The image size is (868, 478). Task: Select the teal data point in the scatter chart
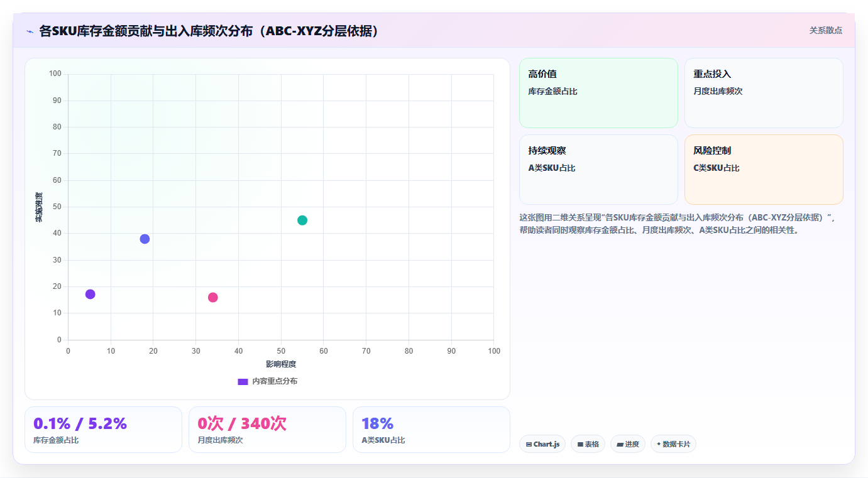(x=302, y=220)
